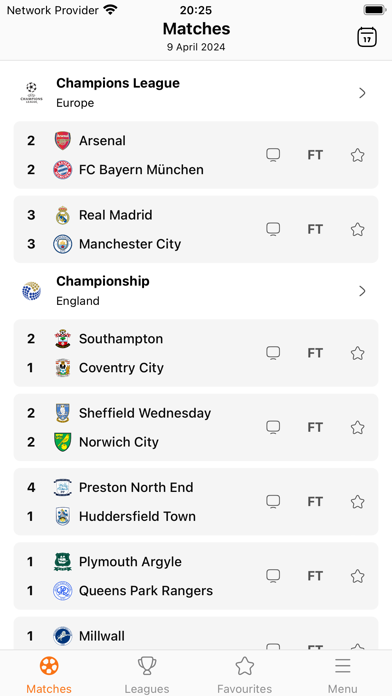Tap the TV icon for Preston North End match
Screen dimensions: 392x696
(273, 502)
